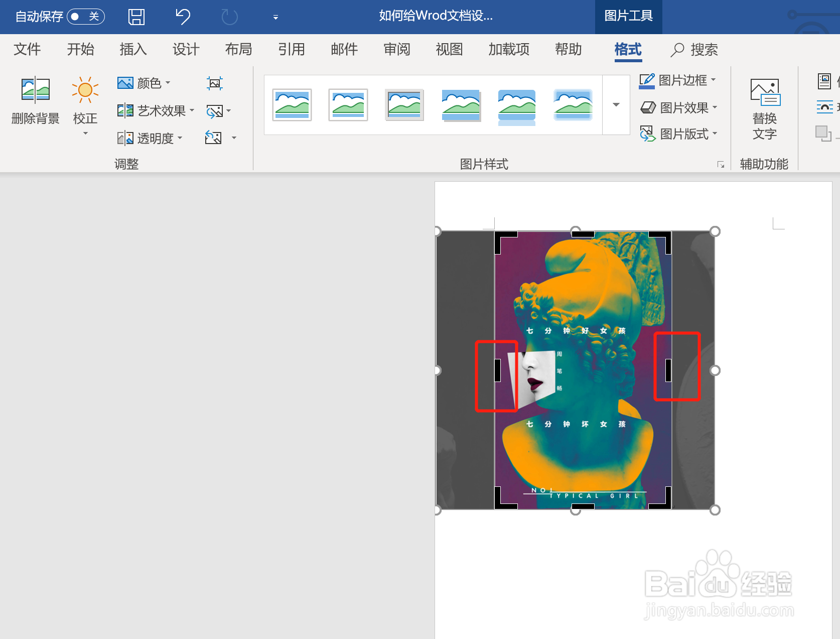The image size is (840, 639).
Task: Switch to the 审阅 tab
Action: (x=397, y=49)
